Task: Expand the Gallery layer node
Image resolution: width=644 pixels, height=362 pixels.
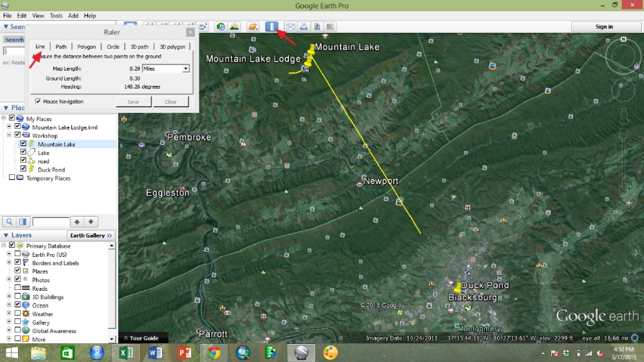Action: (x=9, y=322)
